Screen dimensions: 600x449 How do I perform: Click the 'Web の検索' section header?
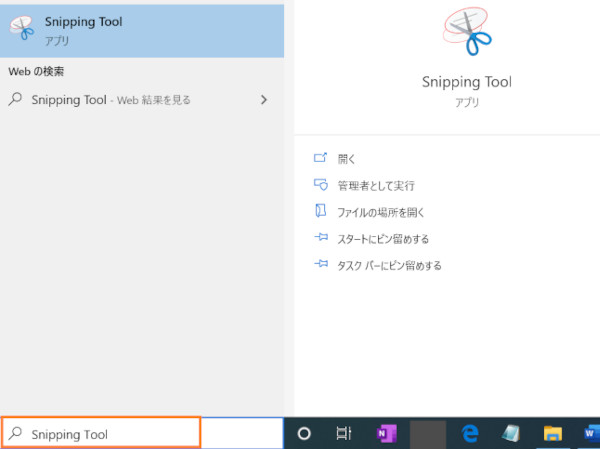(x=36, y=72)
